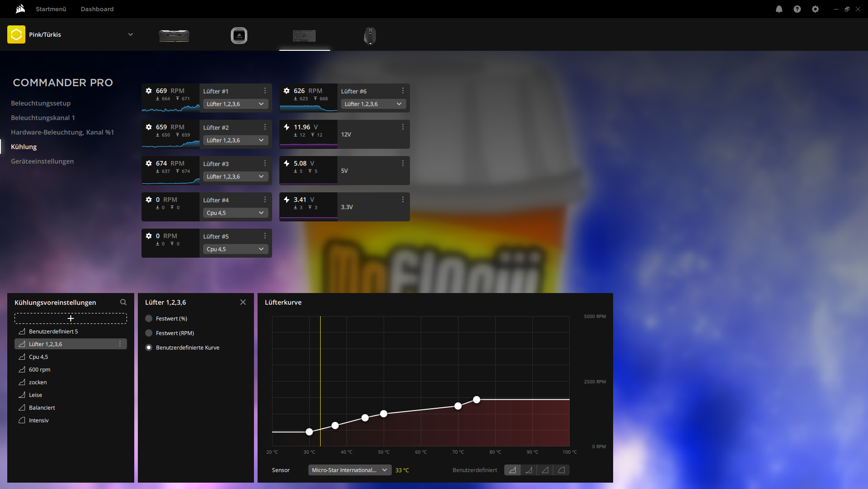The height and width of the screenshot is (489, 868).
Task: Open the options menu for Lüfter #6
Action: (403, 91)
